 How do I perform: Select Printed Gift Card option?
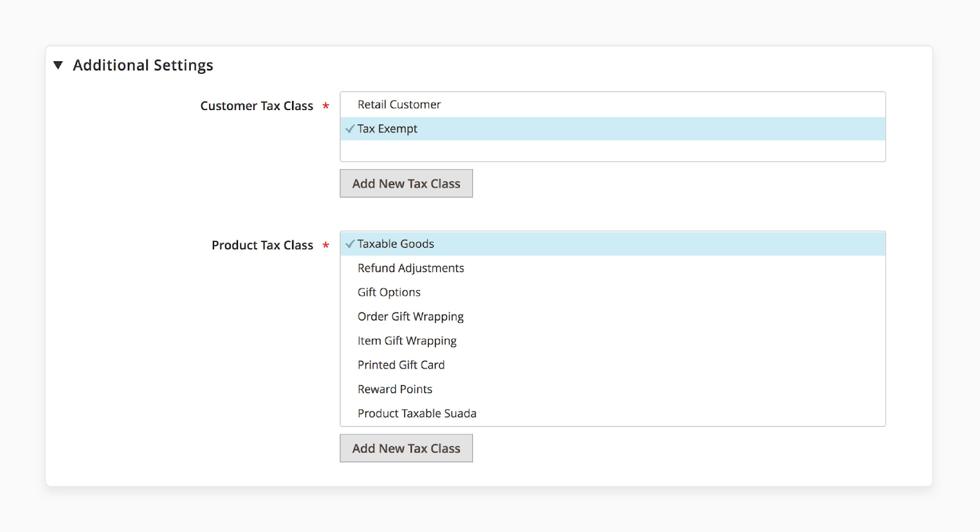(x=613, y=365)
